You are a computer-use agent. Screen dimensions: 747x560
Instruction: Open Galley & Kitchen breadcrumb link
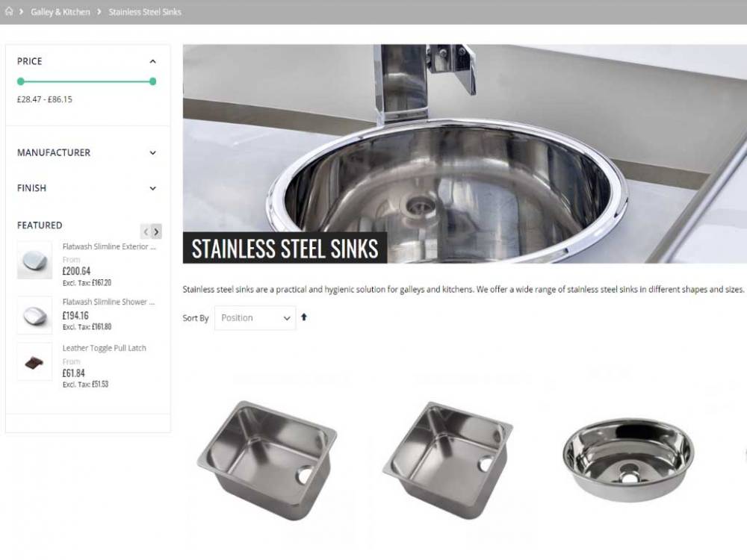point(60,12)
